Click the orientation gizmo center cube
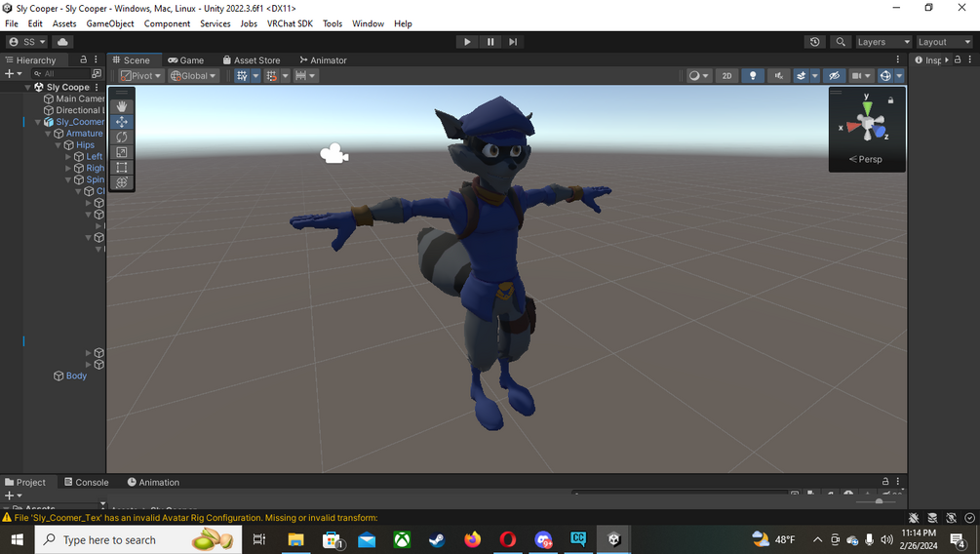This screenshot has height=554, width=980. point(868,124)
